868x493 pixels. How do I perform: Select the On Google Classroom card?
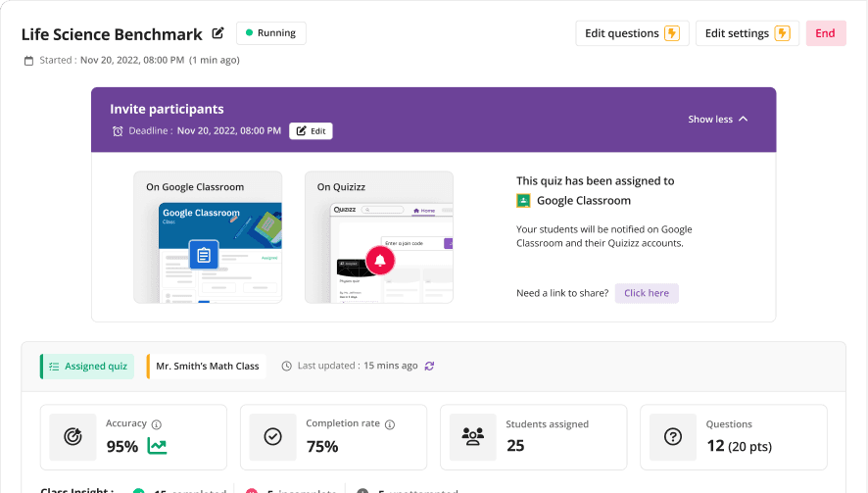[x=208, y=237]
